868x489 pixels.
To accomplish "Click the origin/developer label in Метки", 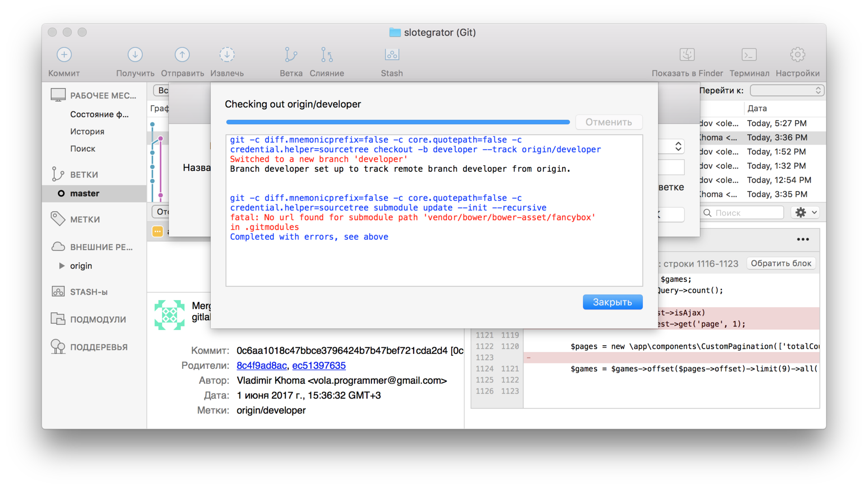I will 271,410.
